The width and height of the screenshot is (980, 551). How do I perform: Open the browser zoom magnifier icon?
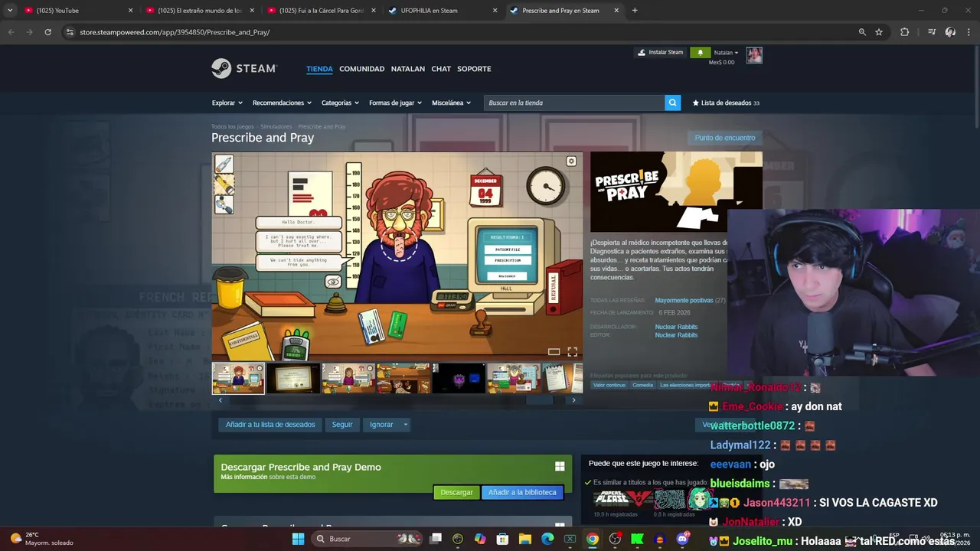(x=862, y=32)
